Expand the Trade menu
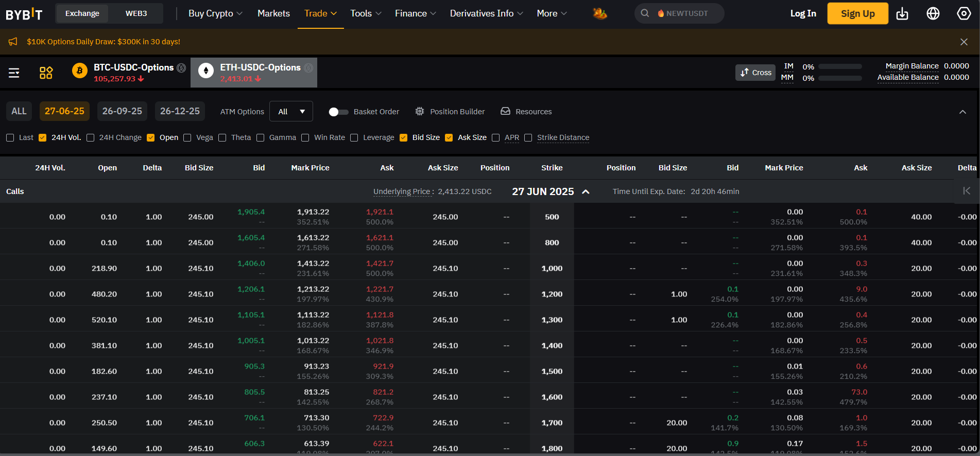The height and width of the screenshot is (456, 980). pyautogui.click(x=320, y=13)
